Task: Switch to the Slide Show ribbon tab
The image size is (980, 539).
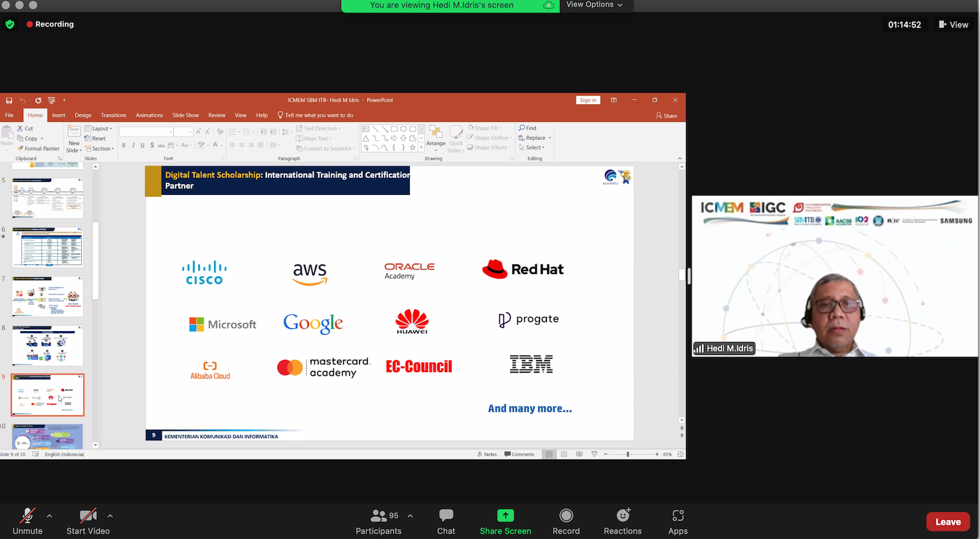Action: click(185, 115)
